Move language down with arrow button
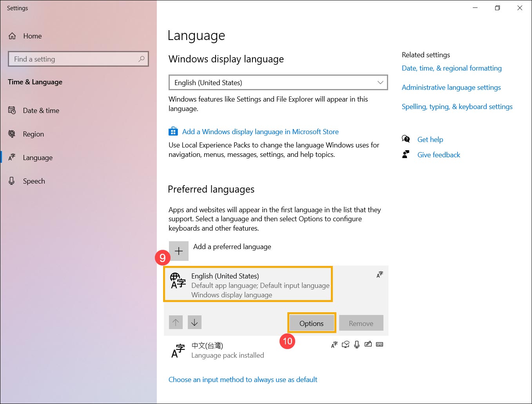The width and height of the screenshot is (532, 404). [194, 322]
